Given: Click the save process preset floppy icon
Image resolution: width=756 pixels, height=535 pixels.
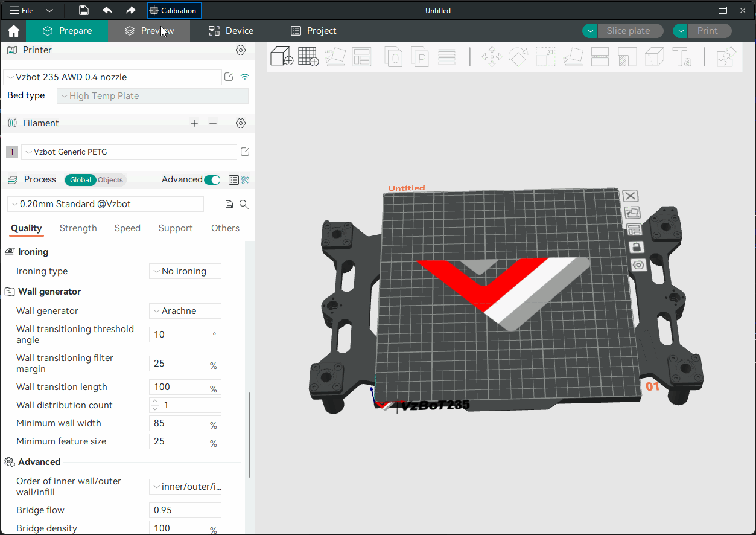Looking at the screenshot, I should pyautogui.click(x=229, y=204).
